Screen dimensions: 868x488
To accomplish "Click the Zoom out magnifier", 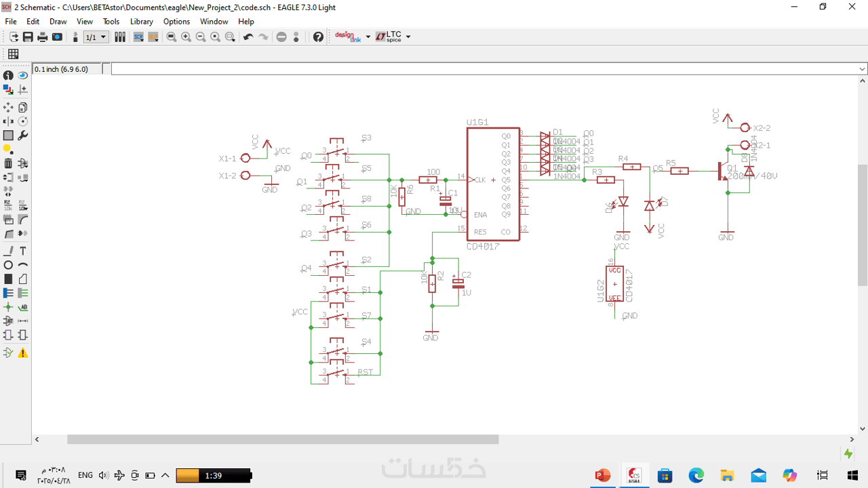I will [x=201, y=37].
